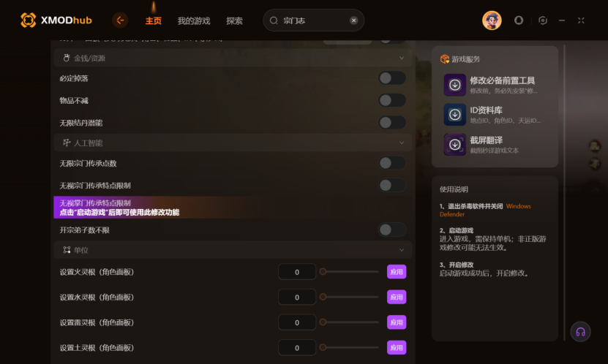The image size is (608, 364).
Task: Turn on 无限宗门传承点数 toggle
Action: pos(392,163)
